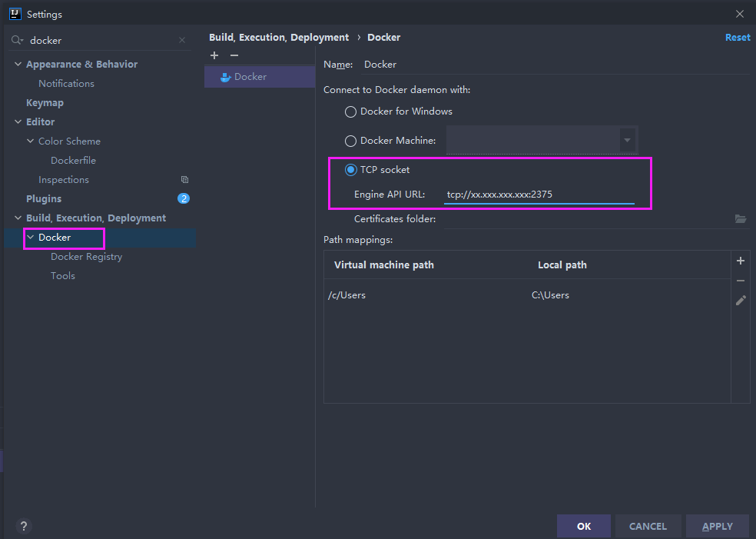The image size is (756, 539).
Task: Open Inspections settings
Action: [x=64, y=179]
